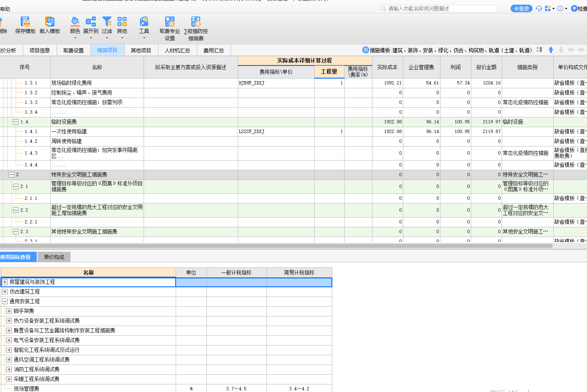
Task: Open the 工具 tools icon
Action: 144,22
